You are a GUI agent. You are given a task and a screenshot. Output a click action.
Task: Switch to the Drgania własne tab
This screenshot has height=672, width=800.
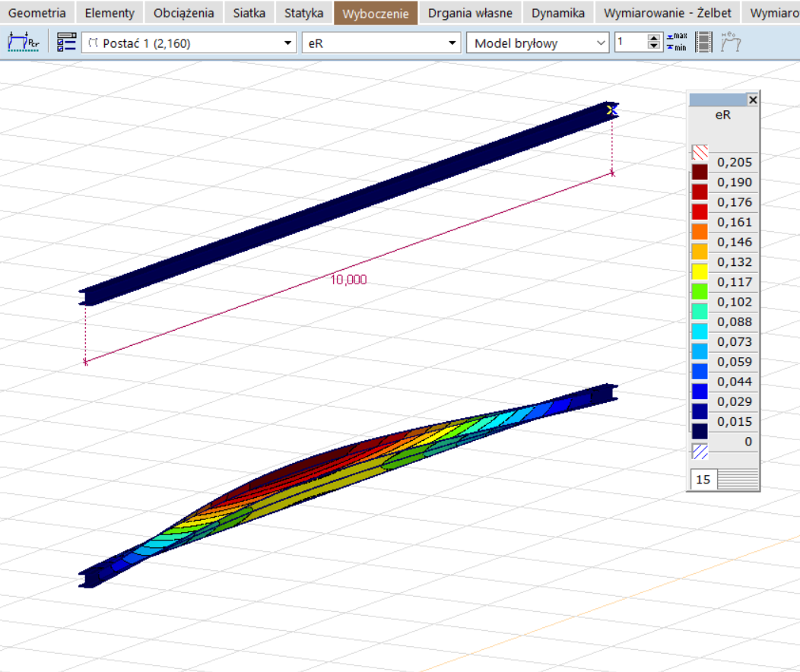click(x=470, y=13)
